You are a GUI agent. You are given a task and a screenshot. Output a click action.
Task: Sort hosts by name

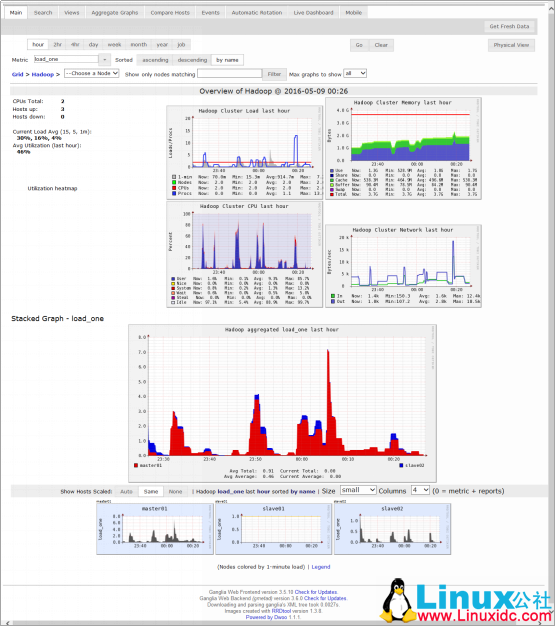click(x=227, y=60)
